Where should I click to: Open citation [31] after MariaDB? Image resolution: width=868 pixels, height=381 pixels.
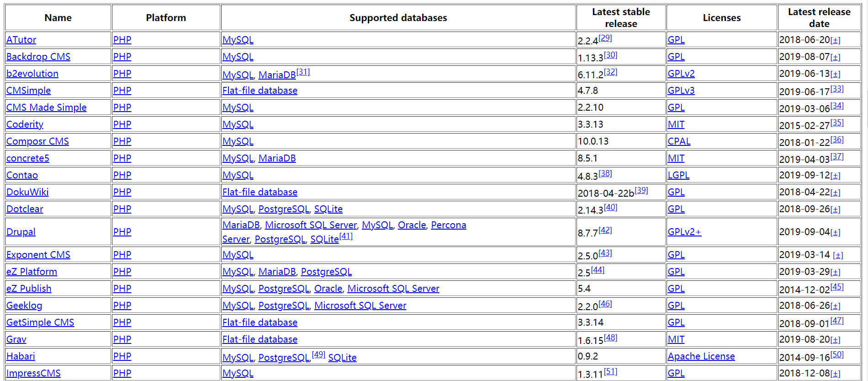click(x=303, y=72)
